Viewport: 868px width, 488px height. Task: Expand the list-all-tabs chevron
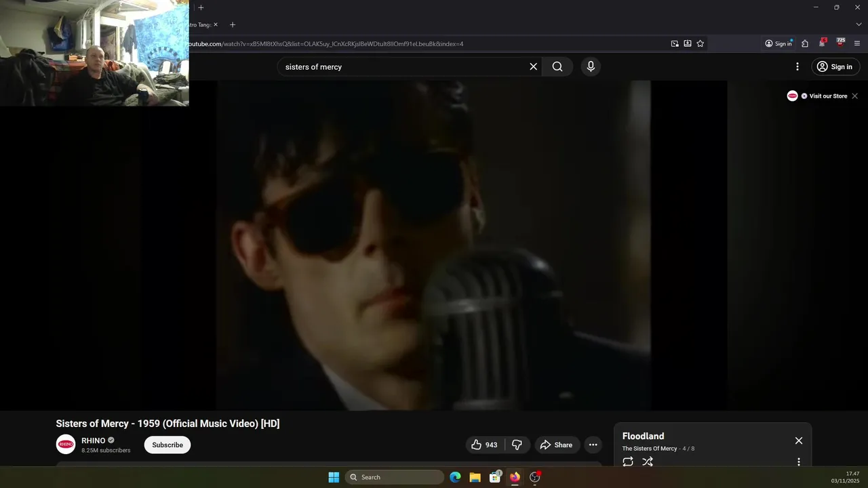point(859,24)
